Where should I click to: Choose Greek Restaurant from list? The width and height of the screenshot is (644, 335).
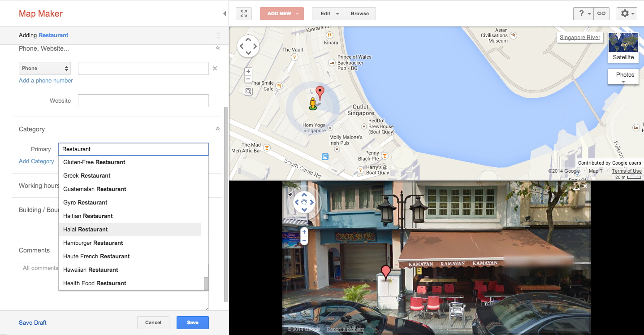coord(130,175)
